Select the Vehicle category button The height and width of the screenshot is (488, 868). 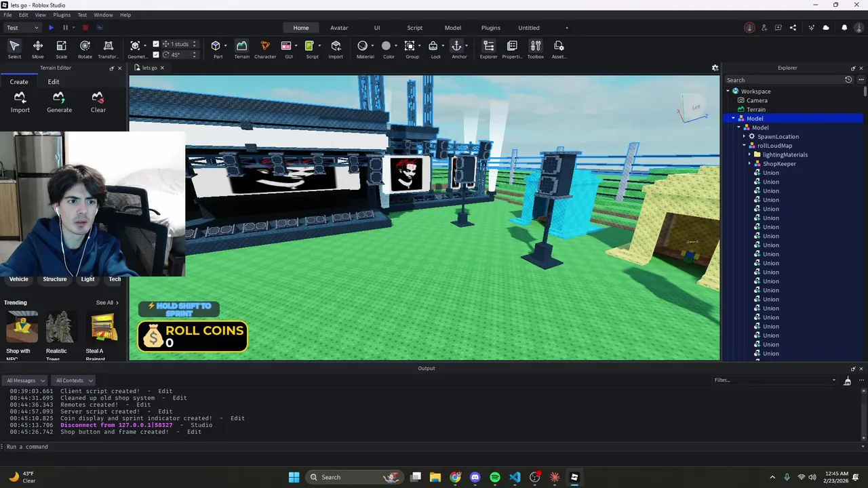(x=19, y=279)
